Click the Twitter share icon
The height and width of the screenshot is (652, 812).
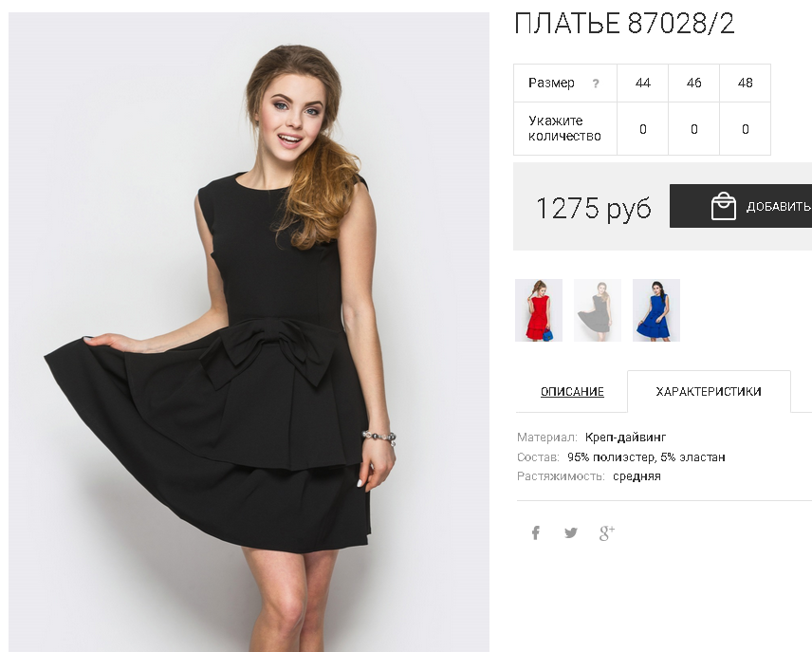pos(571,532)
